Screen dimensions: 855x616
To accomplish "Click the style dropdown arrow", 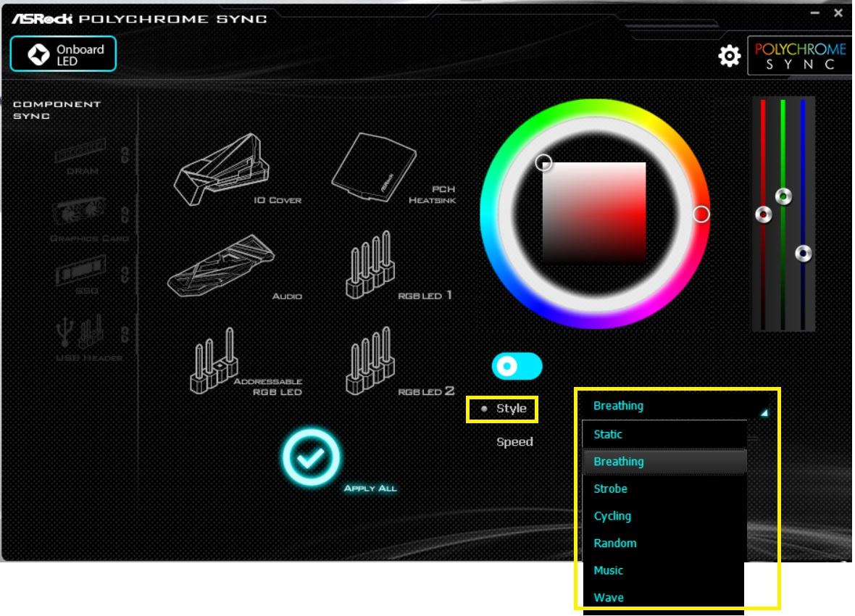I will click(x=764, y=412).
